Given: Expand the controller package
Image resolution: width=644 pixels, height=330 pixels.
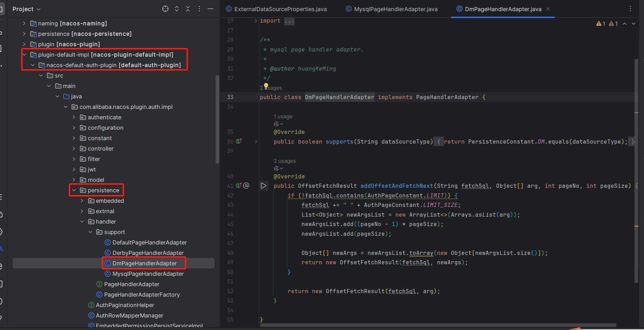Looking at the screenshot, I should pos(74,148).
